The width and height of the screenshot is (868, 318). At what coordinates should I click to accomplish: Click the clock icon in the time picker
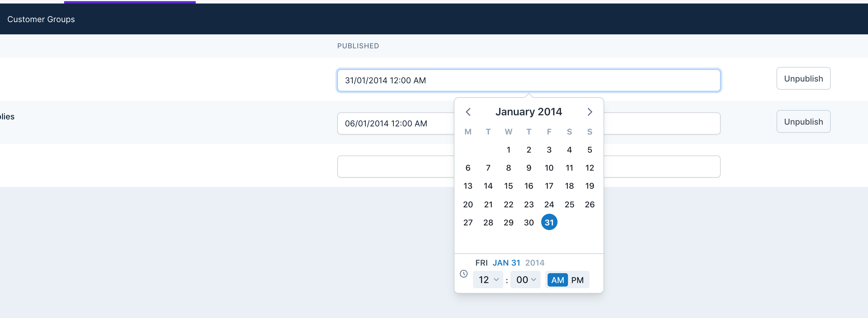click(x=464, y=274)
